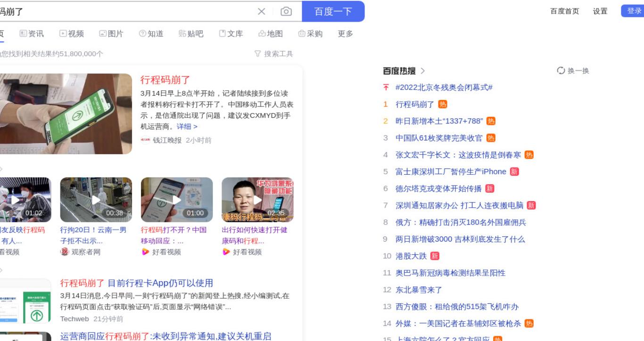Open hot item 西方傻眼：租给俄的515架飞机咋办

click(457, 307)
